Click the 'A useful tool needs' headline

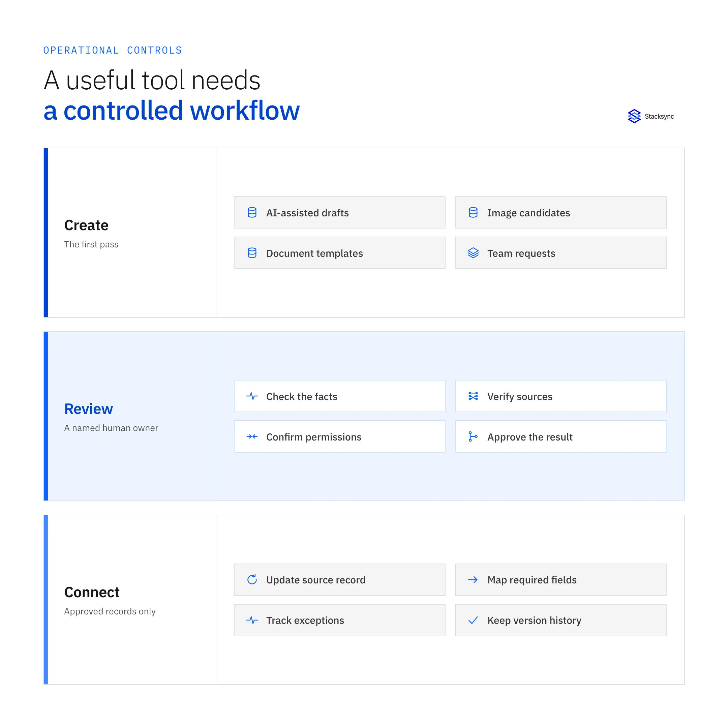pos(152,80)
